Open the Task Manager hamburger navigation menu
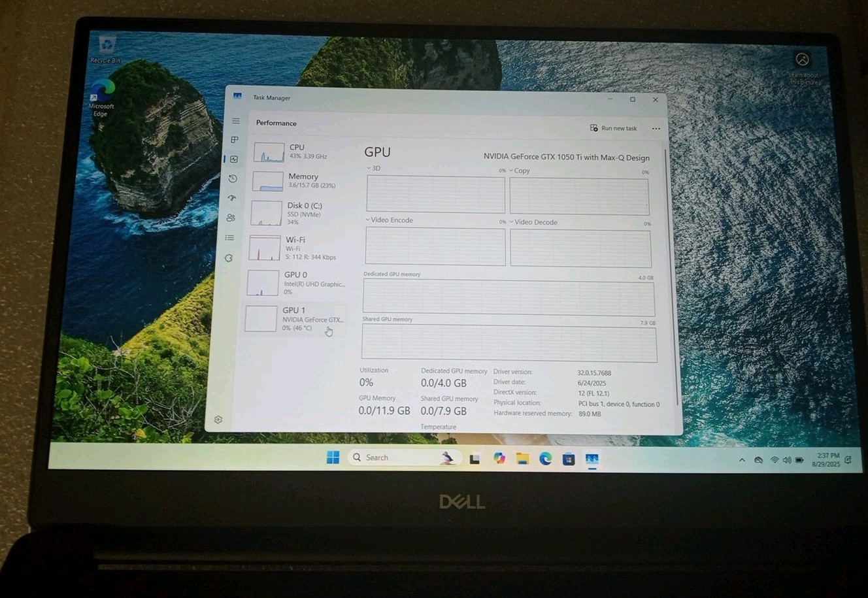 [236, 121]
